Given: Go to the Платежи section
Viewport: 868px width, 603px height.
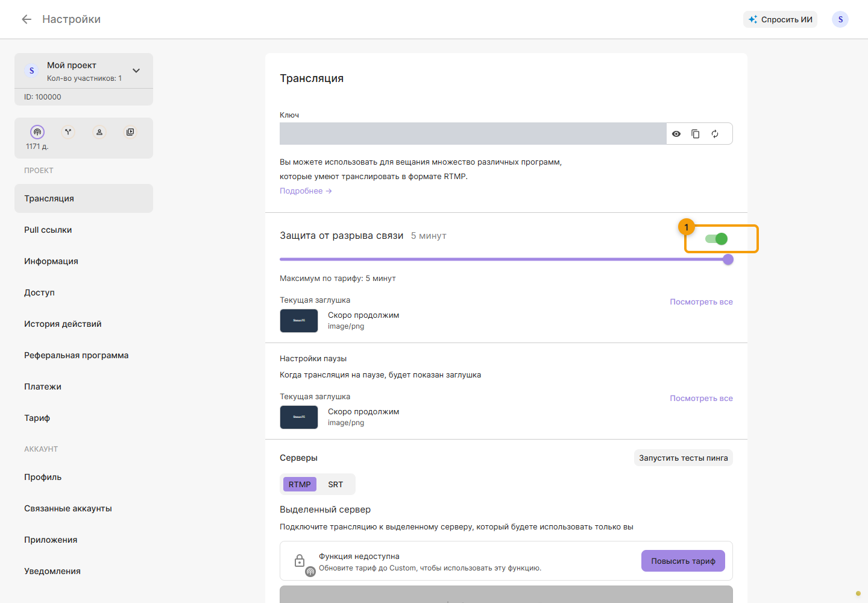Looking at the screenshot, I should (84, 387).
